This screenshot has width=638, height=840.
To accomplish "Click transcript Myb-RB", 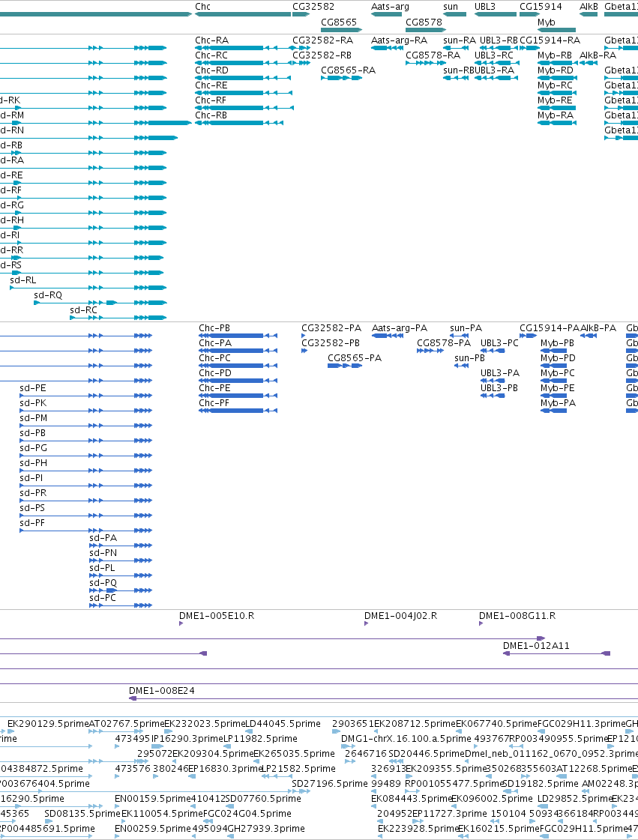I will tap(557, 63).
